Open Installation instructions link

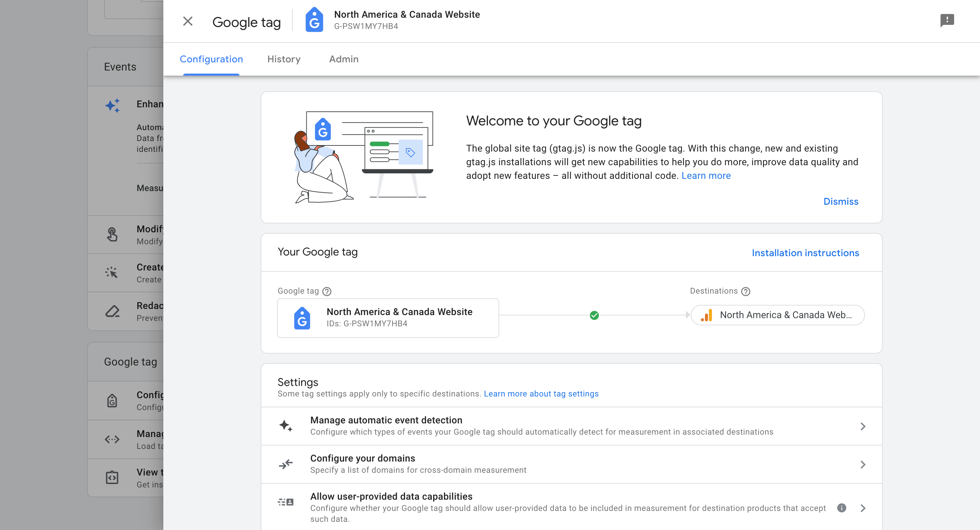805,253
